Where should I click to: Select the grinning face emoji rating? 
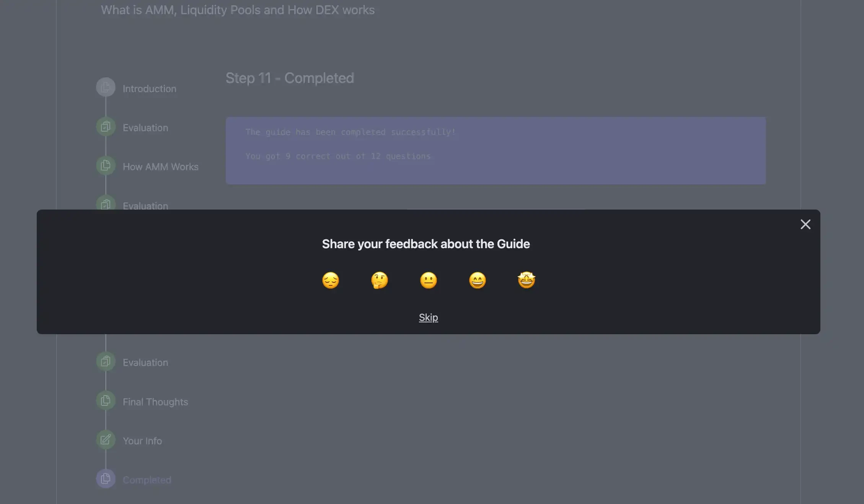click(x=478, y=280)
